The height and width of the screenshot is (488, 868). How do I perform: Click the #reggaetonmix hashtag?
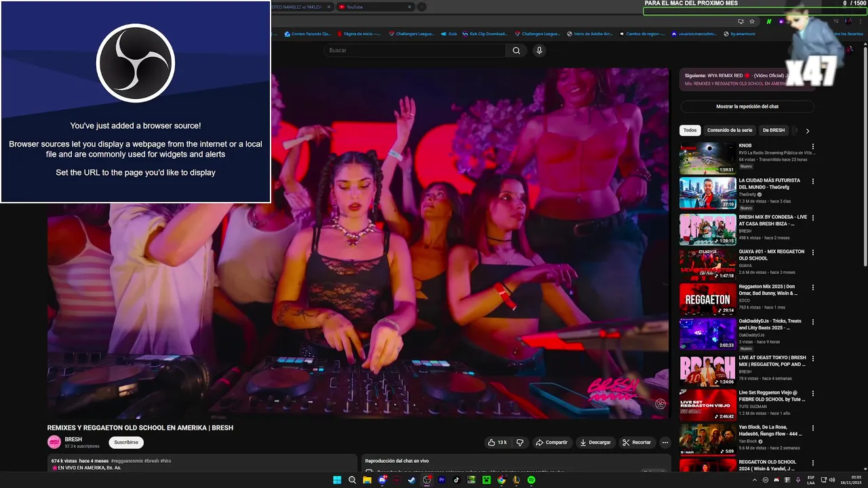(x=125, y=461)
